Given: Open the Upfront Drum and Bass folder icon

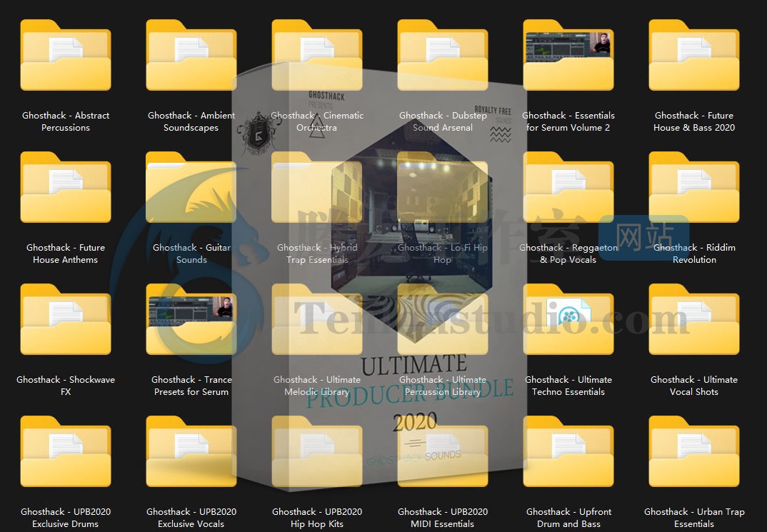Looking at the screenshot, I should [568, 451].
